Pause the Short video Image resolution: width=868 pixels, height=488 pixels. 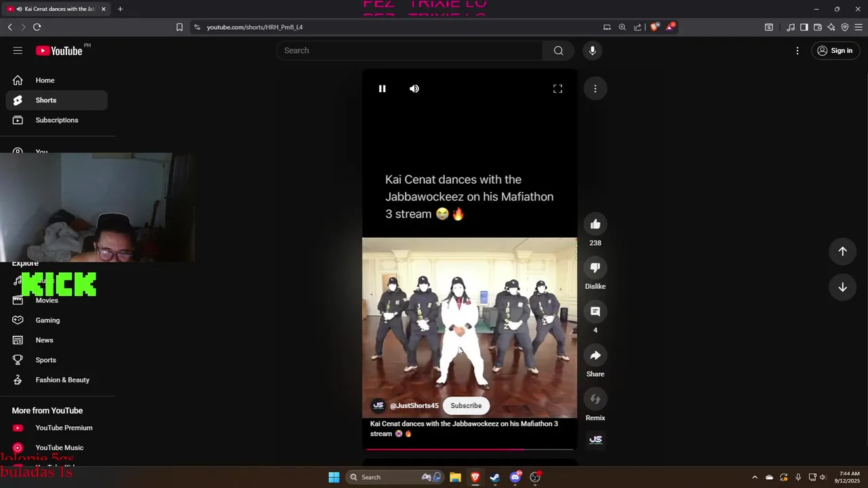[x=382, y=89]
